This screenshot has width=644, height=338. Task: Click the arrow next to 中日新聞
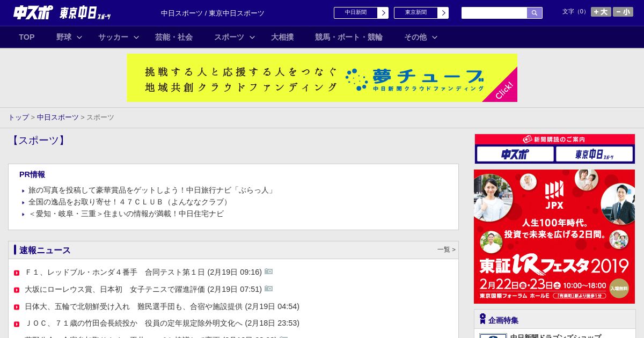(383, 13)
